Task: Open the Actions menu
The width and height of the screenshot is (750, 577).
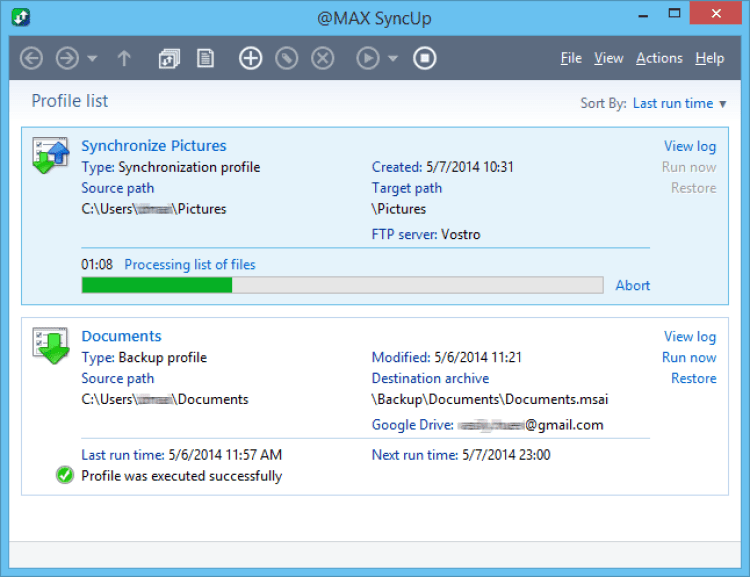Action: 659,58
